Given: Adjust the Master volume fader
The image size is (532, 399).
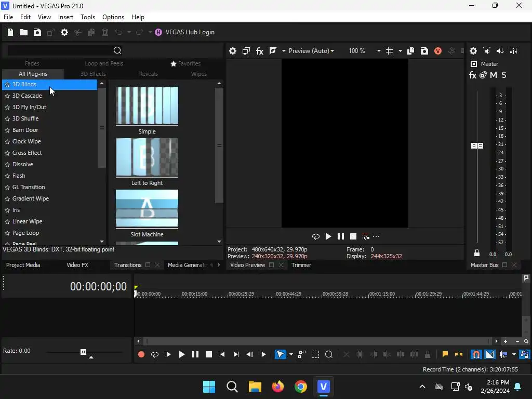Looking at the screenshot, I should point(477,145).
